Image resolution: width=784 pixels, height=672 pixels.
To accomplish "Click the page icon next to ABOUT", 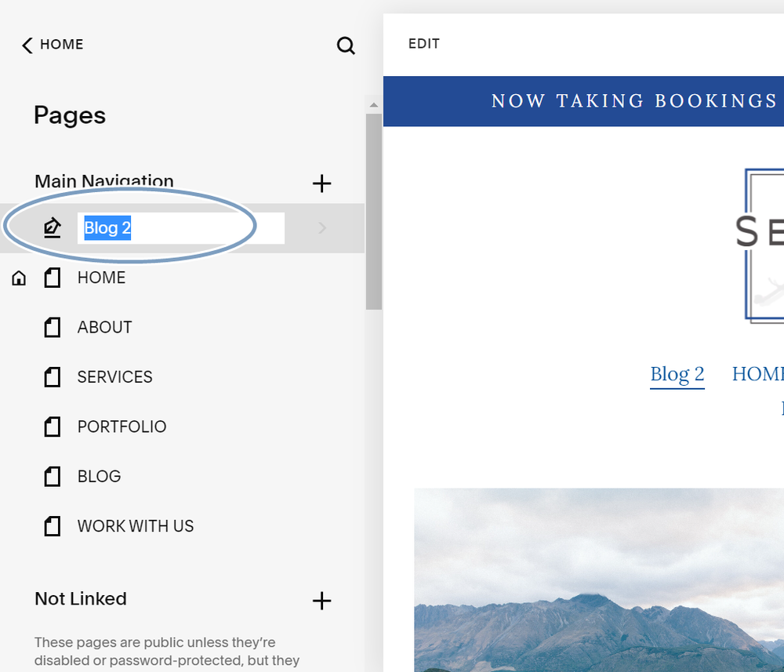I will [x=52, y=327].
